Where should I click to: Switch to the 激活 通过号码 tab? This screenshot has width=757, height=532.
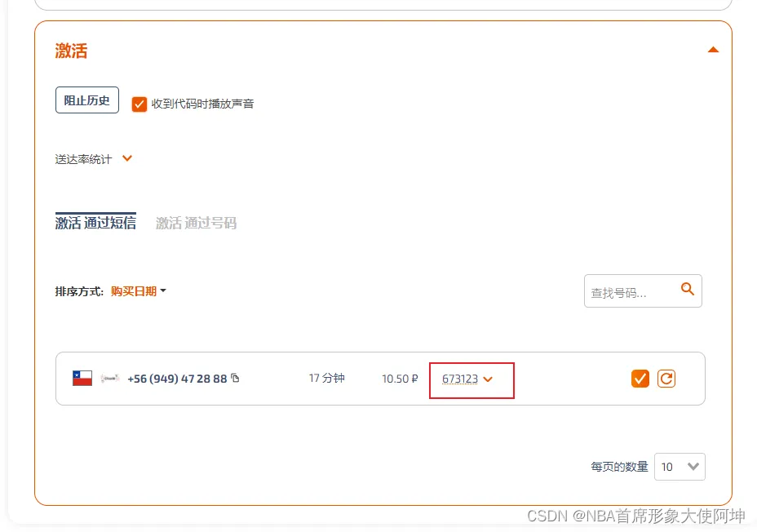tap(196, 223)
